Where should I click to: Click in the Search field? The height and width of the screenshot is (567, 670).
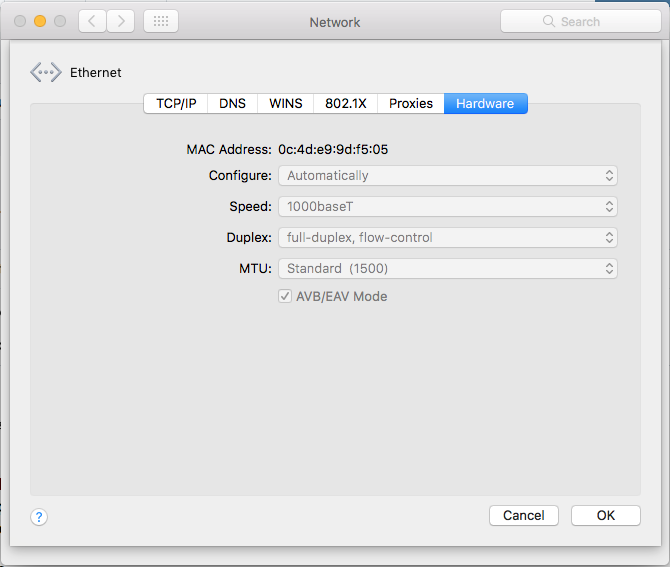[590, 21]
